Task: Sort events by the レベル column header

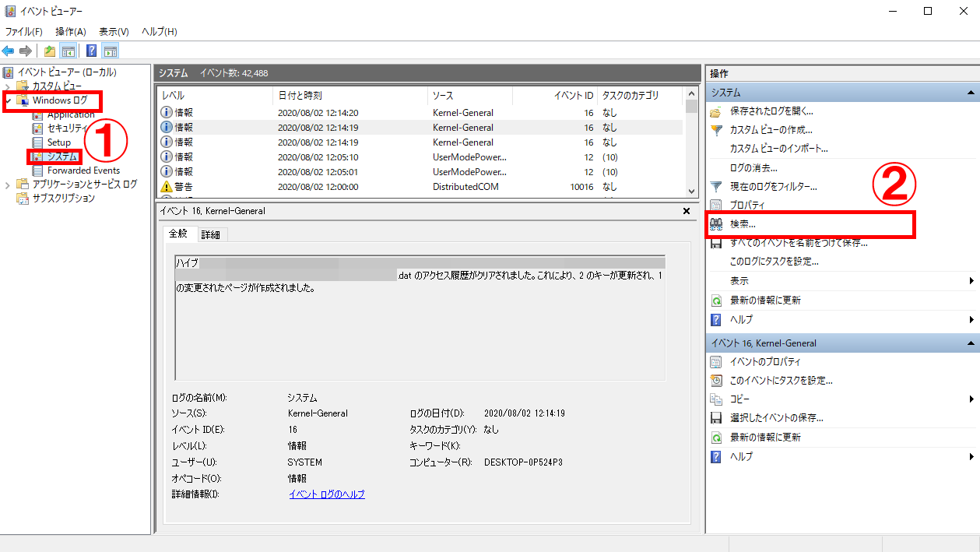Action: (x=216, y=96)
